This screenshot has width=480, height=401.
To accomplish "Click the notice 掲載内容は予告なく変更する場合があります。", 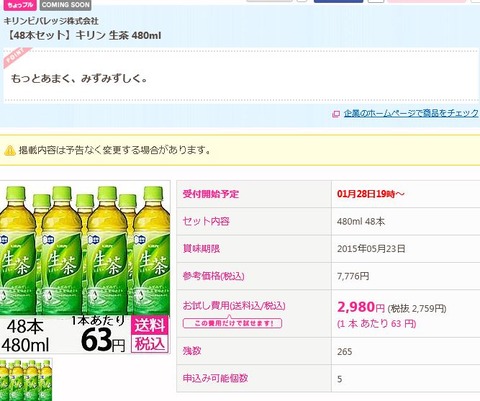I will pos(115,150).
